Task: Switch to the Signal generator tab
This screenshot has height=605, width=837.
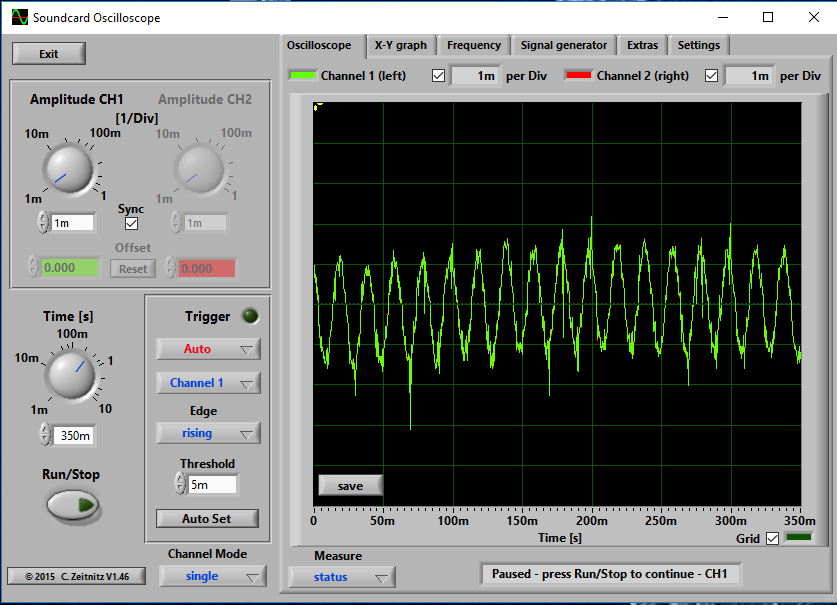Action: click(x=564, y=45)
